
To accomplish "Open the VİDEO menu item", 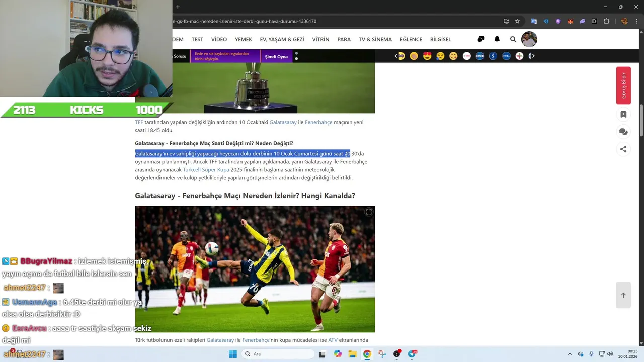I will pos(219,39).
